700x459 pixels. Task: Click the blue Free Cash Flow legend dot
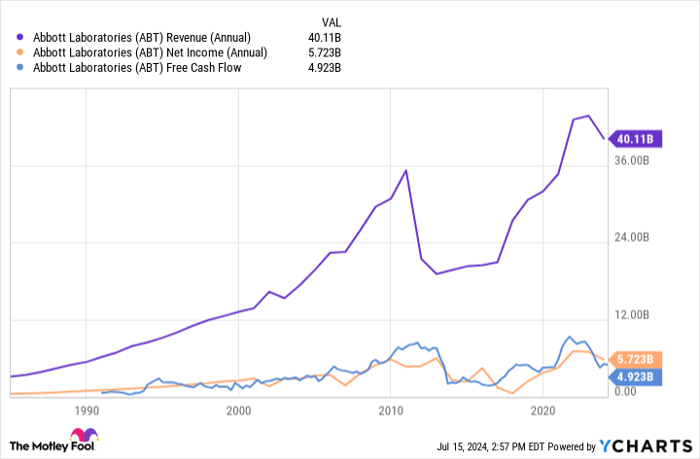pos(20,68)
